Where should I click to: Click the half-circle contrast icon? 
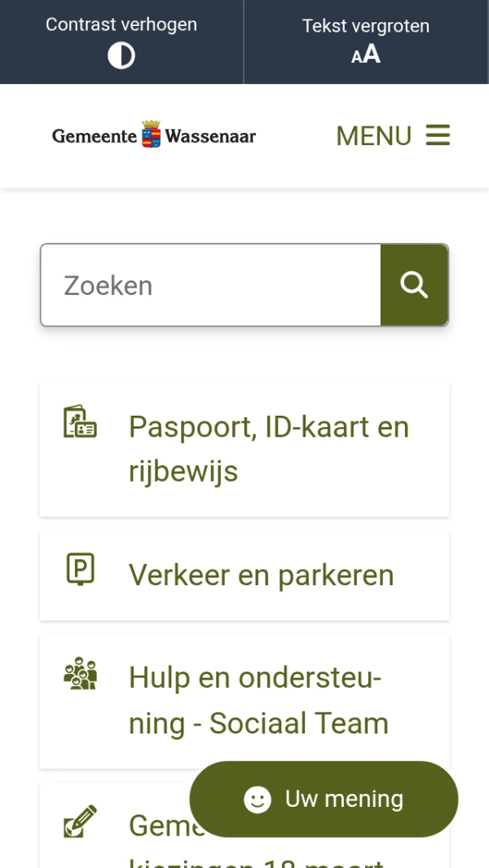[x=121, y=55]
